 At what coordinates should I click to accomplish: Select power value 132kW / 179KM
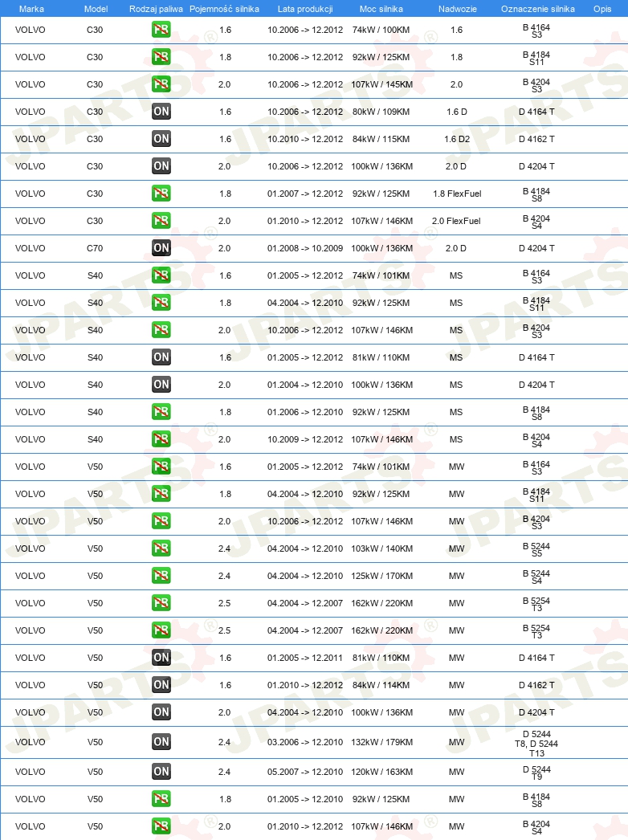tap(381, 742)
